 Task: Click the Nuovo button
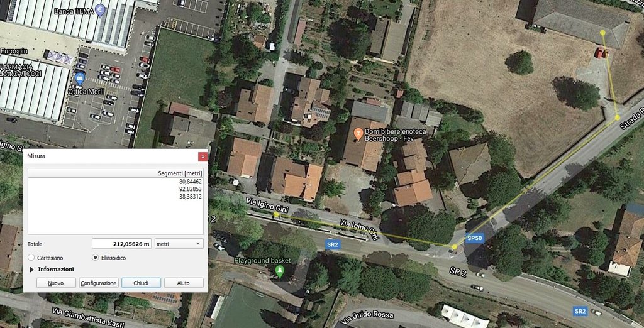(x=56, y=283)
